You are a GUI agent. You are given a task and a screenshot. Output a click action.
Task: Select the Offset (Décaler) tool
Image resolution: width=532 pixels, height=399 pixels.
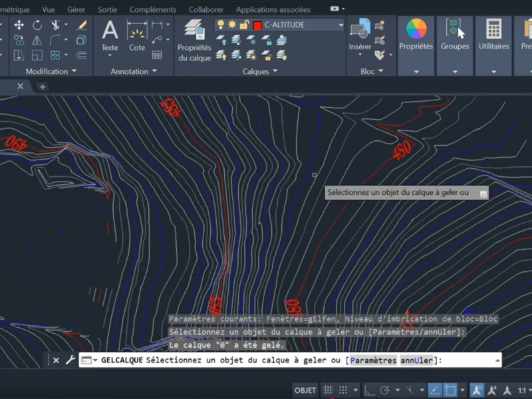(x=81, y=55)
